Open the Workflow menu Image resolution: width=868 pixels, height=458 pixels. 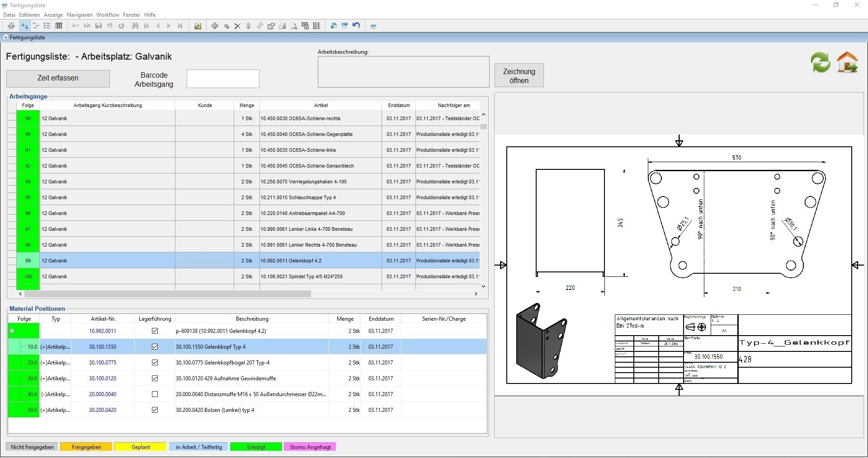(x=108, y=15)
